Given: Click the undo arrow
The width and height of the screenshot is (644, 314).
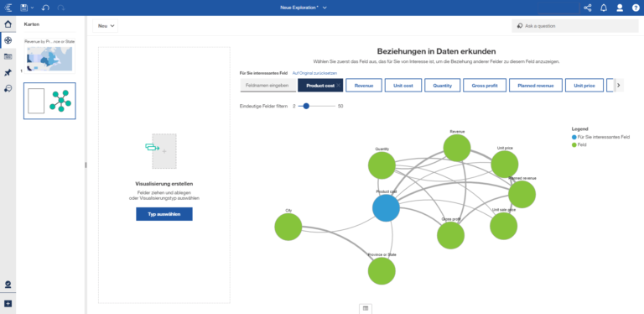Looking at the screenshot, I should pos(45,8).
